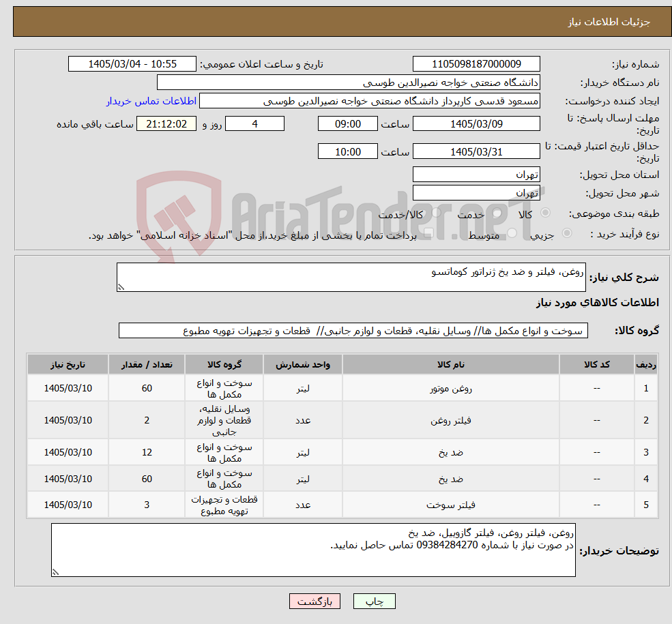Click the deadline time field 09:00

pos(347,123)
